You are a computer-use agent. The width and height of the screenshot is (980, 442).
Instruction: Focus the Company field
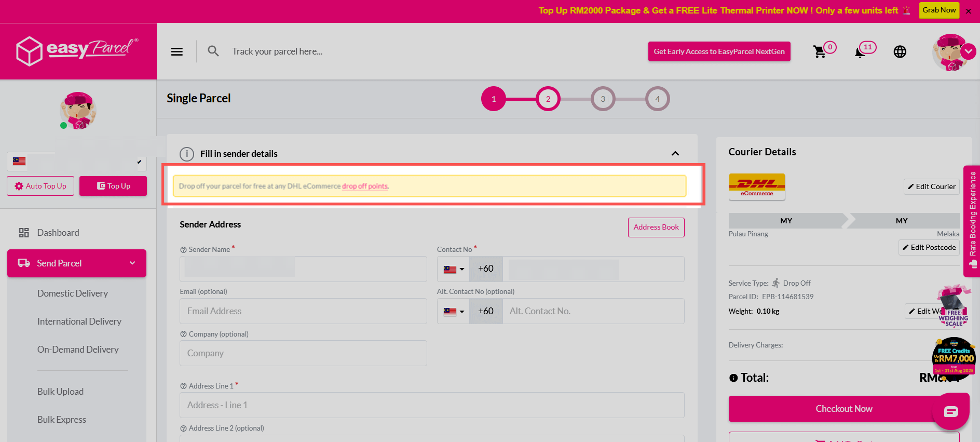[303, 353]
